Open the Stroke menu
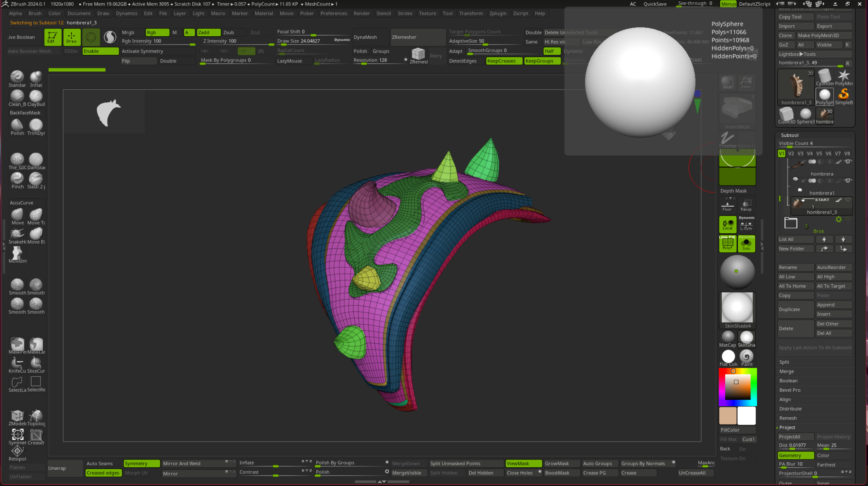 pyautogui.click(x=405, y=13)
